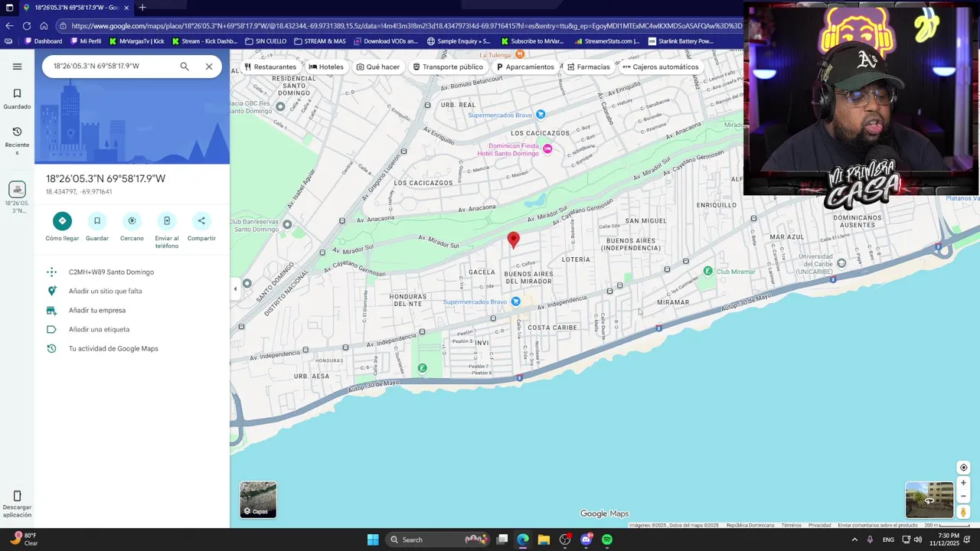
Task: Click the weather widget showing 80°F
Action: [x=24, y=539]
